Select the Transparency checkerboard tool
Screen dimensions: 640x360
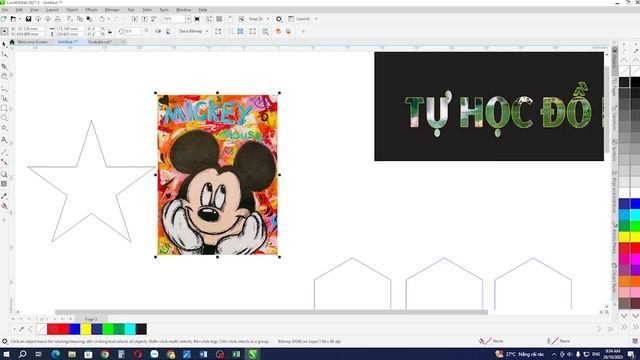pyautogui.click(x=4, y=184)
